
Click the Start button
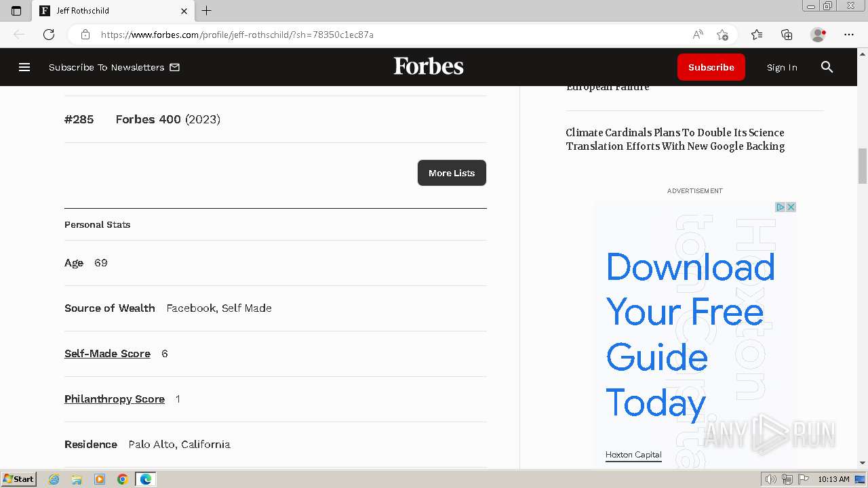[x=18, y=479]
